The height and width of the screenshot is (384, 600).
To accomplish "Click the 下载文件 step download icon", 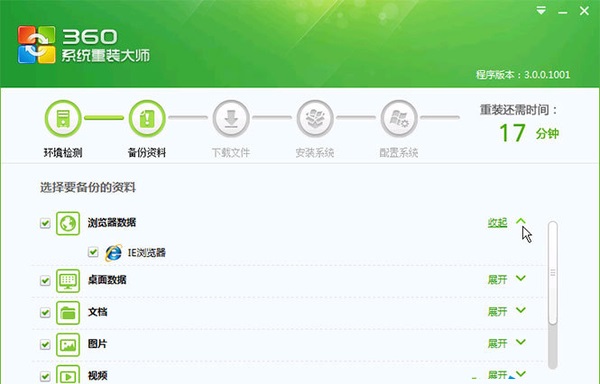I will (x=231, y=119).
